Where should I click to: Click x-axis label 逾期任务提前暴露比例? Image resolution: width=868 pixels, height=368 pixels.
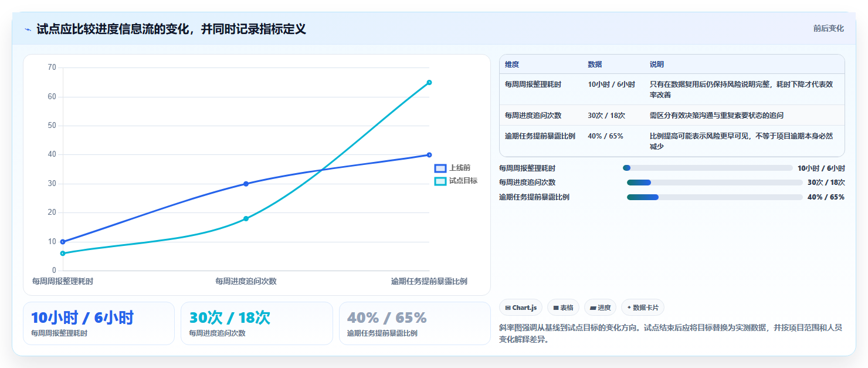point(429,281)
